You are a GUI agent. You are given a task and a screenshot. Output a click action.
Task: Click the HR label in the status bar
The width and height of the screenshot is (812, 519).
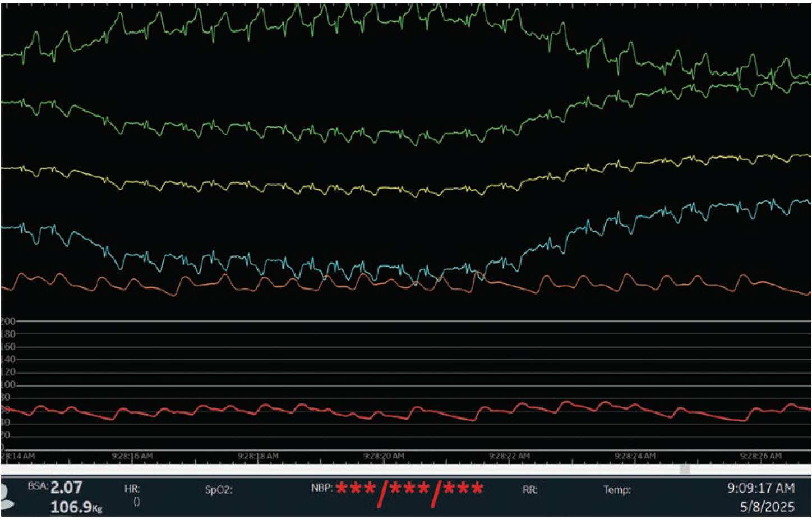[x=132, y=489]
